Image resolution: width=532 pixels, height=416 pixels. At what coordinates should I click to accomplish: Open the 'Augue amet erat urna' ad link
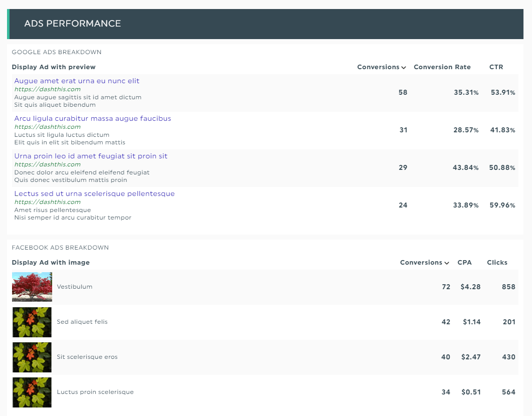(x=77, y=81)
